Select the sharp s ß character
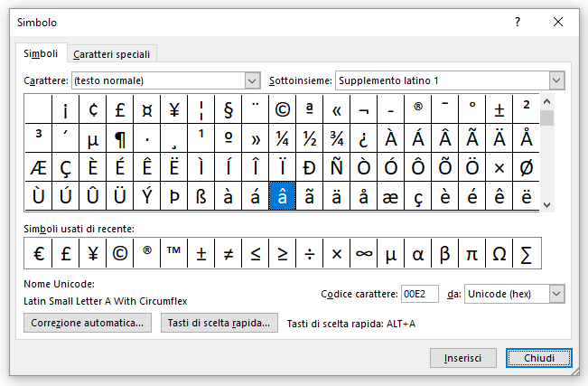Image resolution: width=588 pixels, height=386 pixels. pos(201,196)
